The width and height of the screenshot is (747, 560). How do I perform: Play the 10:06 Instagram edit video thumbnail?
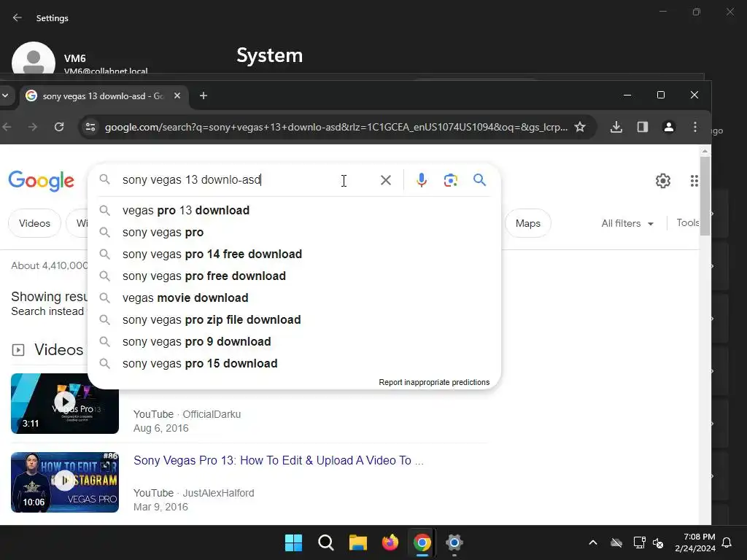(x=65, y=482)
